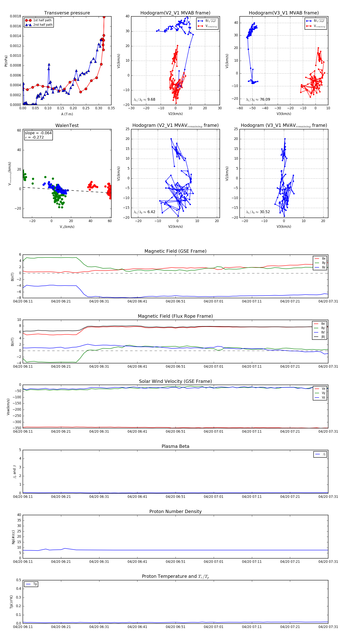Click the red Bx line swatch in GSE legend
Viewport: 351px width, 644px height.
point(317,259)
